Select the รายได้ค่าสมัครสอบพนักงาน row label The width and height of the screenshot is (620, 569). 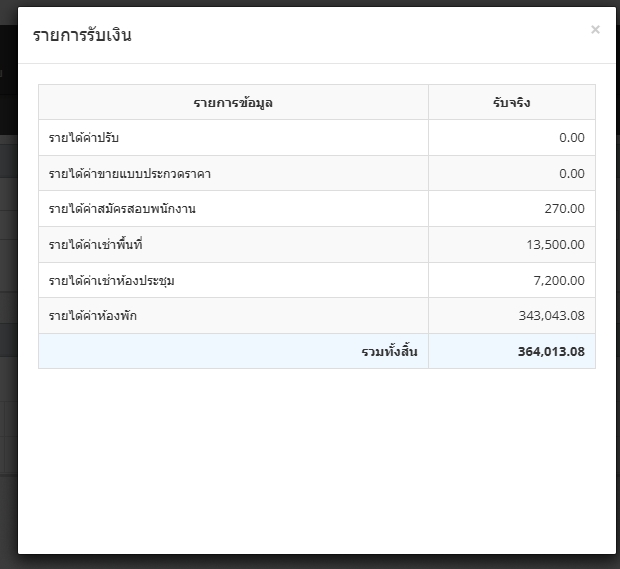coord(122,209)
